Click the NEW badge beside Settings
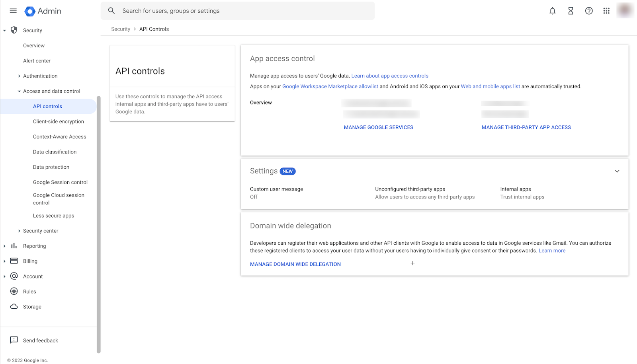637x364 pixels. (x=287, y=171)
